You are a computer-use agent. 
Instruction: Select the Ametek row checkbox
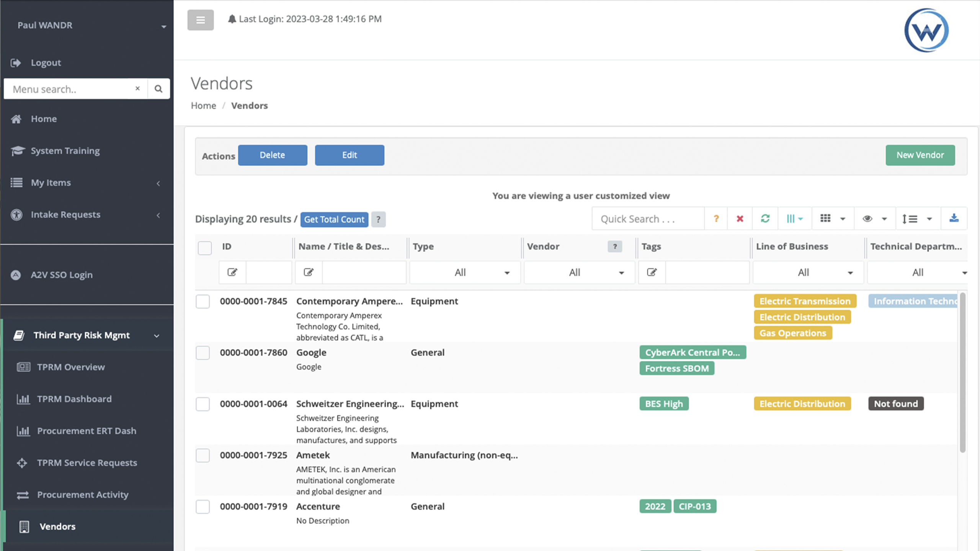[x=203, y=455]
